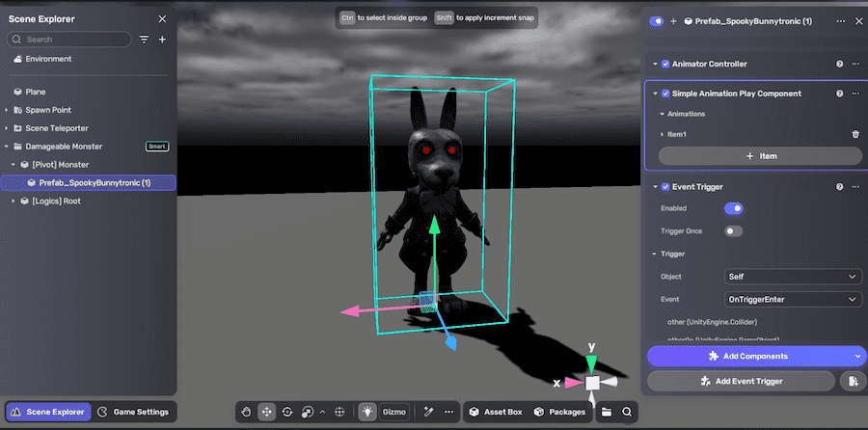The height and width of the screenshot is (430, 868).
Task: Switch to the Game Settings tab
Action: pos(138,412)
